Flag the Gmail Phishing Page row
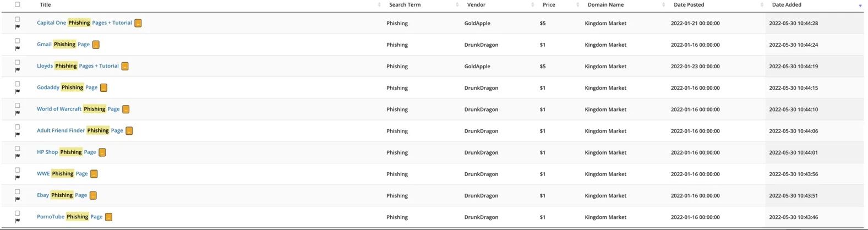Viewport: 868px width, 230px height. 18,48
